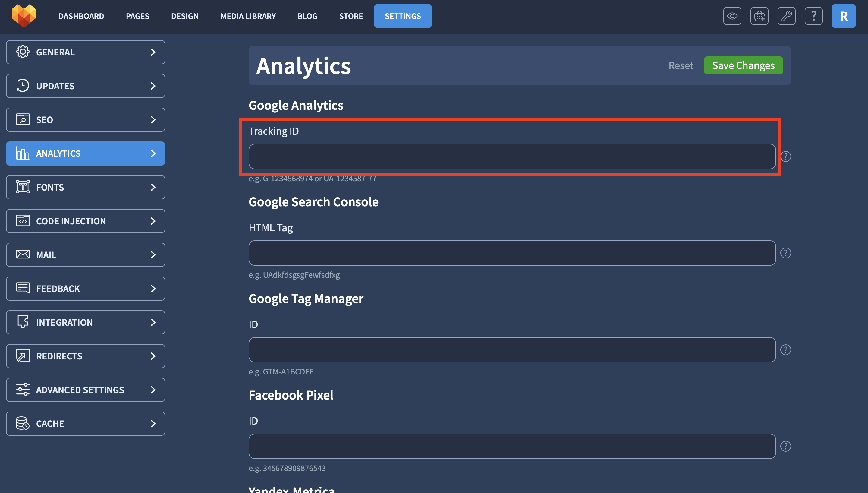Click the Updates clock icon
The width and height of the screenshot is (868, 493).
click(x=23, y=86)
